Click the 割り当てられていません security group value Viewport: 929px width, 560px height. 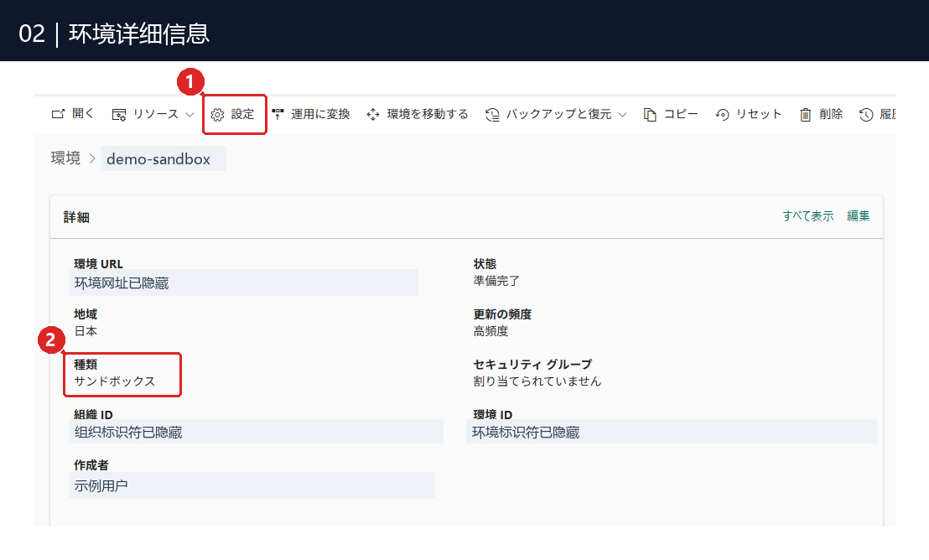537,381
